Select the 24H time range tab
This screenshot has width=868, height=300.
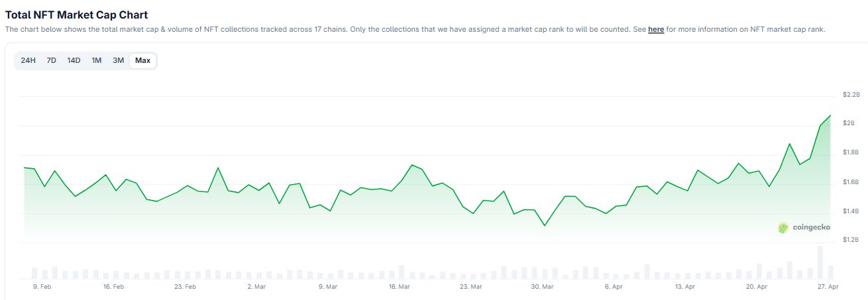pyautogui.click(x=28, y=61)
